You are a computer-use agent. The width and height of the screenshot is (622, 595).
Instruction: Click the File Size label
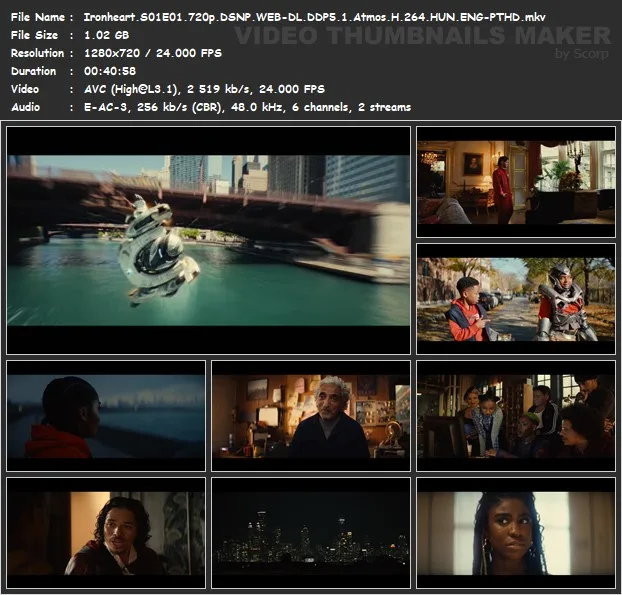[34, 35]
